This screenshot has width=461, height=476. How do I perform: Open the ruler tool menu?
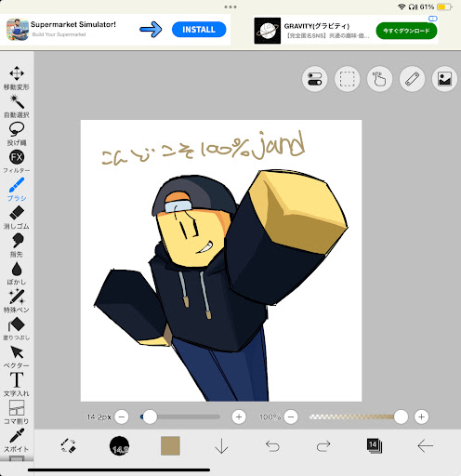pyautogui.click(x=412, y=79)
